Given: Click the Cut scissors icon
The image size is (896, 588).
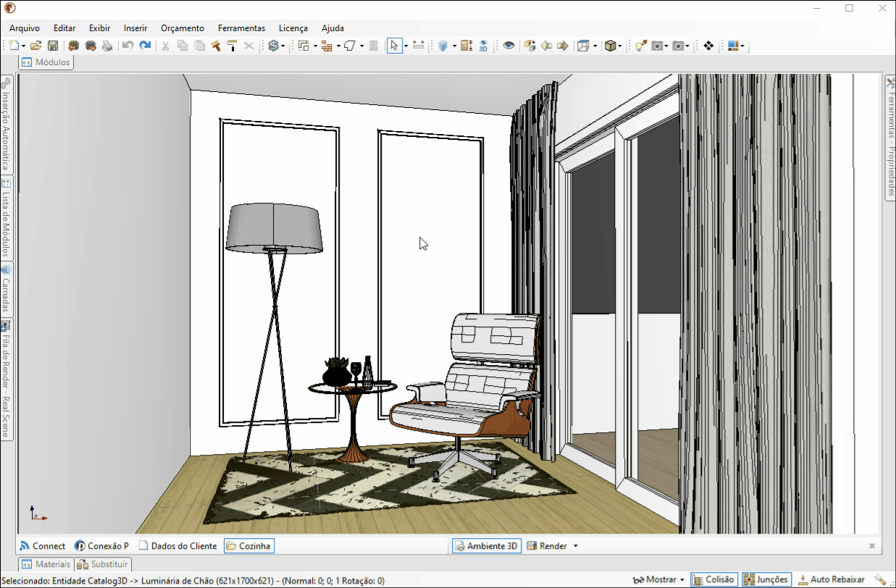Looking at the screenshot, I should point(165,46).
